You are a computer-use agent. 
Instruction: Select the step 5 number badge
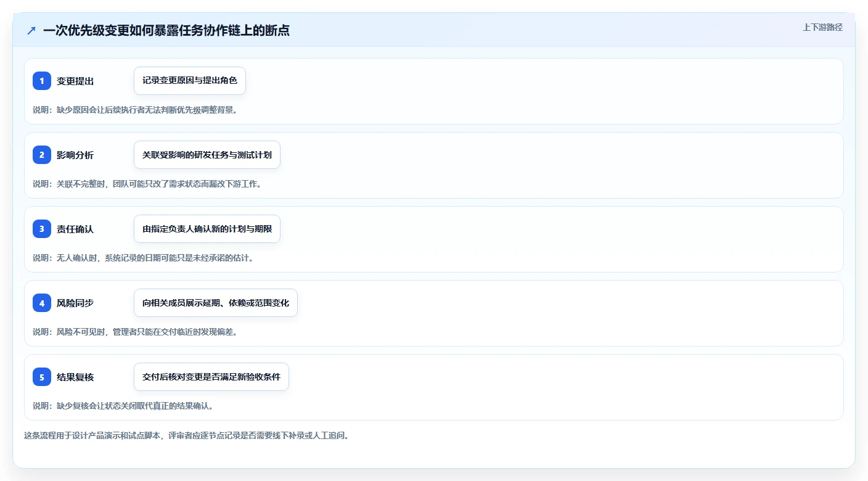[x=42, y=377]
